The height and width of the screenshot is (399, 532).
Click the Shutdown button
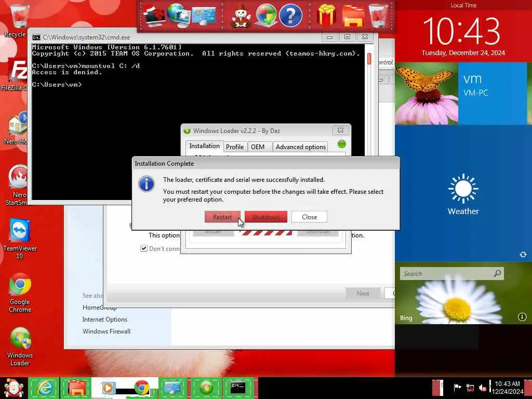pyautogui.click(x=266, y=217)
